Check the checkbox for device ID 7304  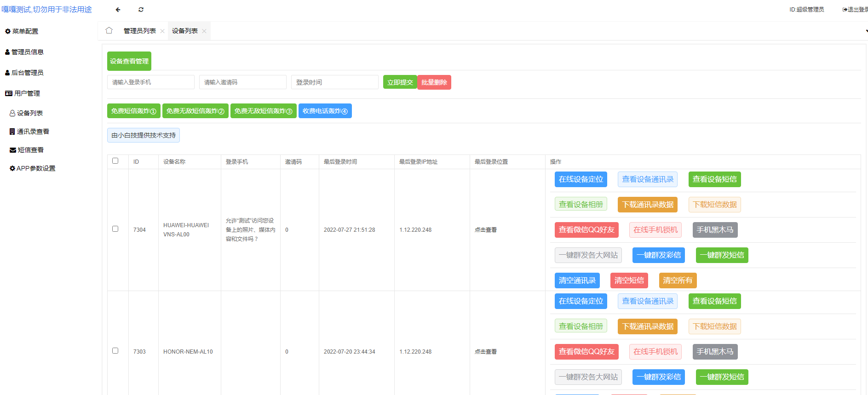pos(115,229)
